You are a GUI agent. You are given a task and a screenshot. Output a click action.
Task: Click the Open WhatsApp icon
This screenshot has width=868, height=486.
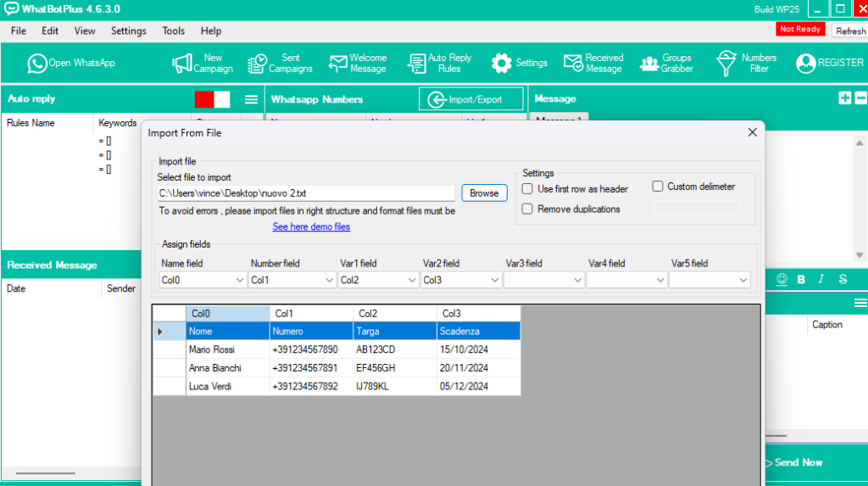click(37, 64)
